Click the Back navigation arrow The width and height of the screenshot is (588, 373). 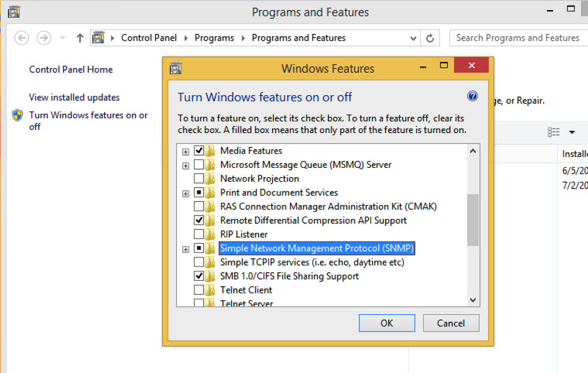click(x=22, y=38)
